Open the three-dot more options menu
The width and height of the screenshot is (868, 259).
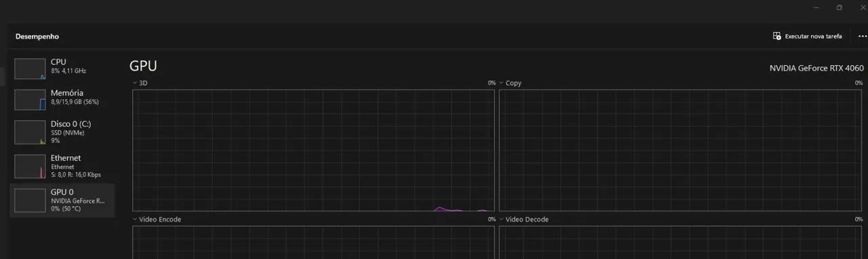coord(863,36)
